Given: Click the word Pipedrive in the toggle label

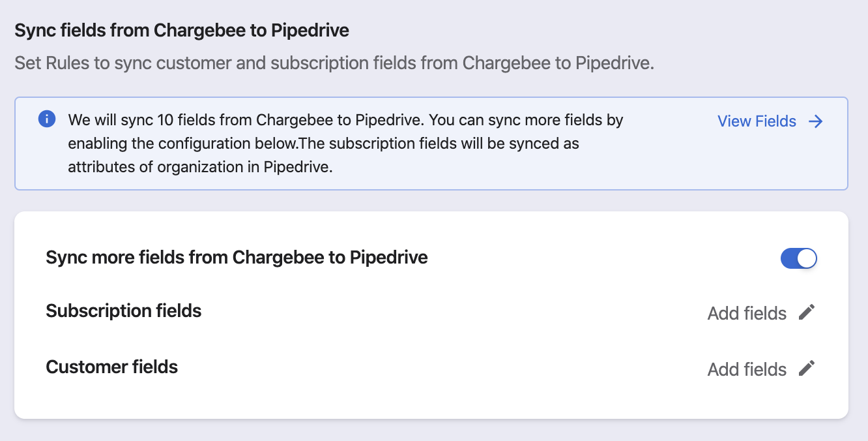Looking at the screenshot, I should (389, 257).
